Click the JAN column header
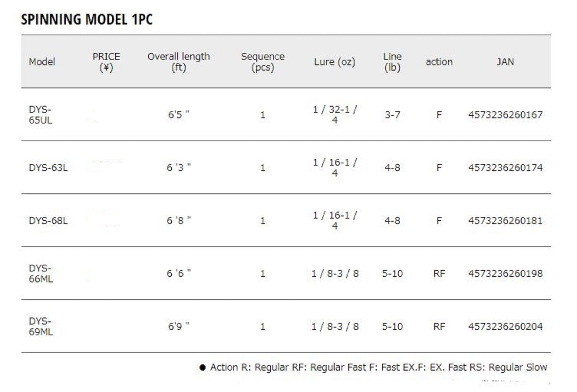This screenshot has width=577, height=392. pos(505,62)
